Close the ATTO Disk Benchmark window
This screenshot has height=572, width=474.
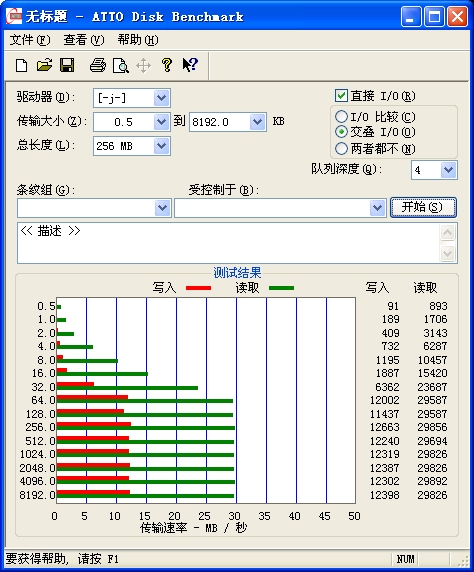457,17
